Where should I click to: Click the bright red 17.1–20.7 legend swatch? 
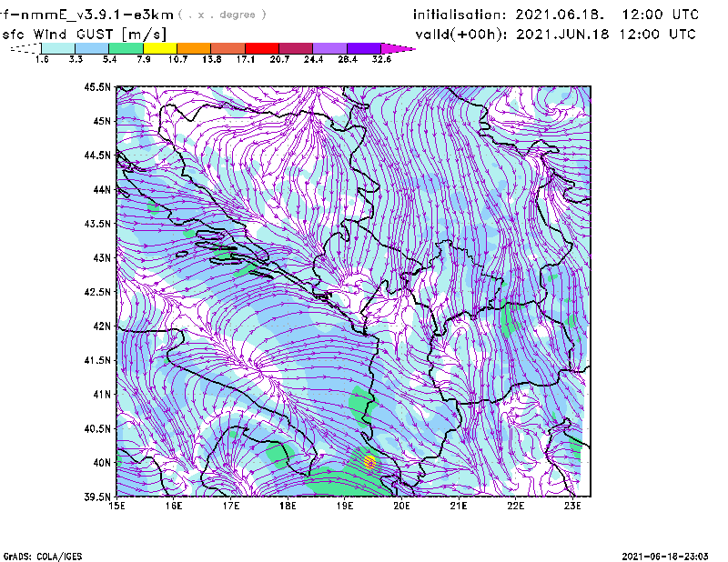click(262, 48)
